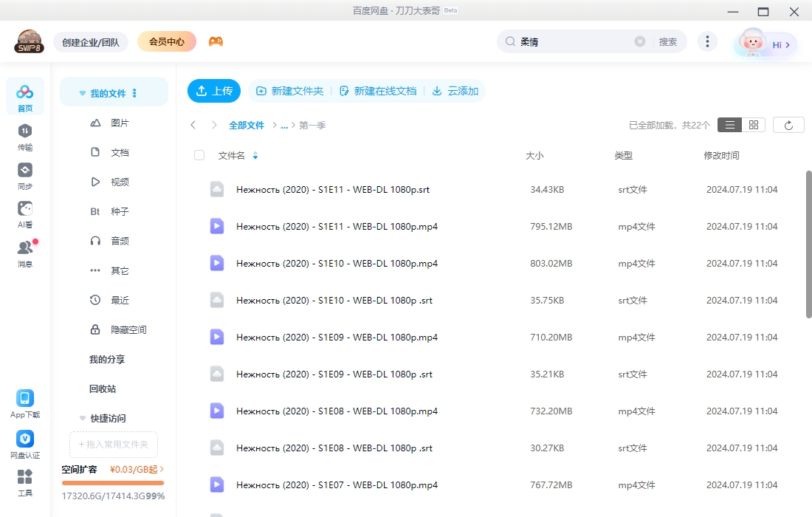812x517 pixels.
Task: Collapse the 我的文件 tree section
Action: click(82, 92)
